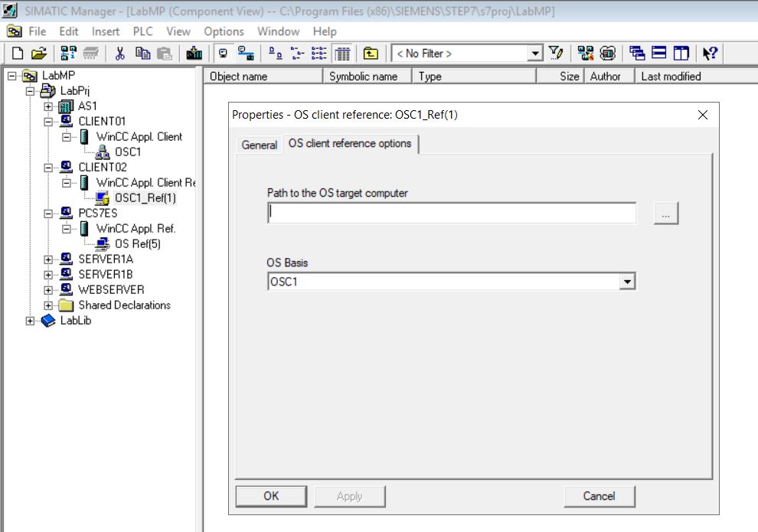Collapse the LabPrj project node
Viewport: 758px width, 532px height.
(30, 91)
